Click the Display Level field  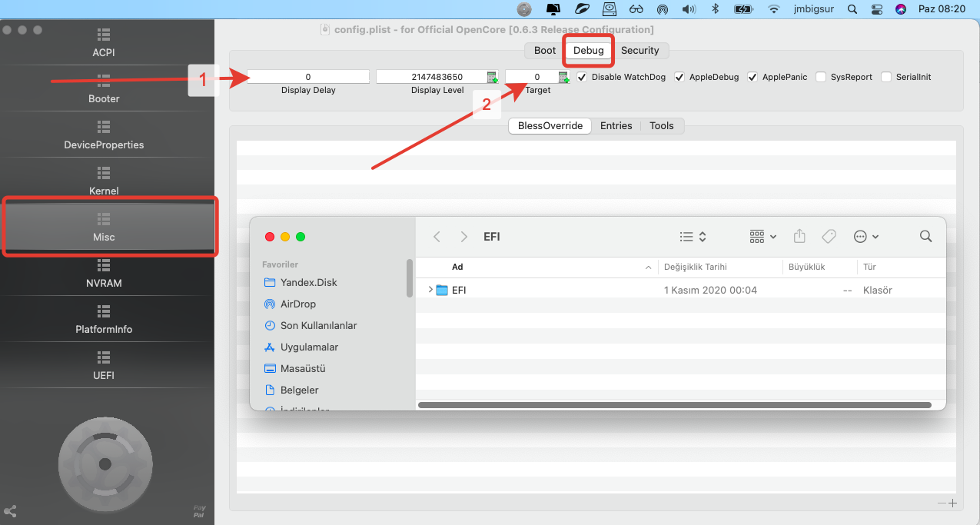click(437, 77)
